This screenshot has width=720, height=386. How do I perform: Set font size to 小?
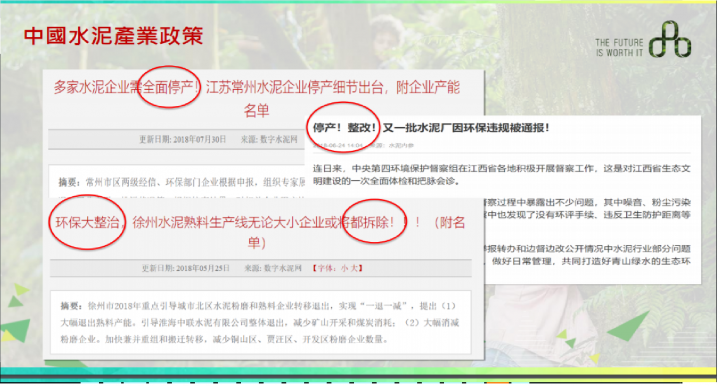pos(344,268)
